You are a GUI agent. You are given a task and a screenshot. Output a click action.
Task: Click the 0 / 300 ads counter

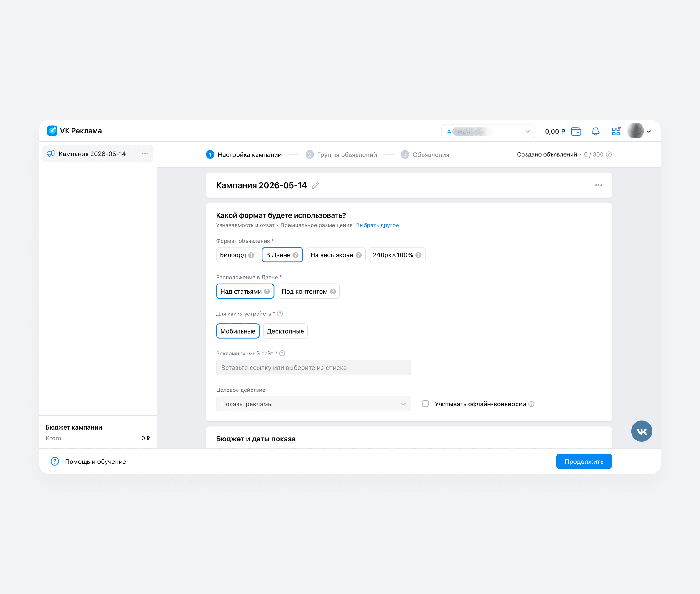594,154
